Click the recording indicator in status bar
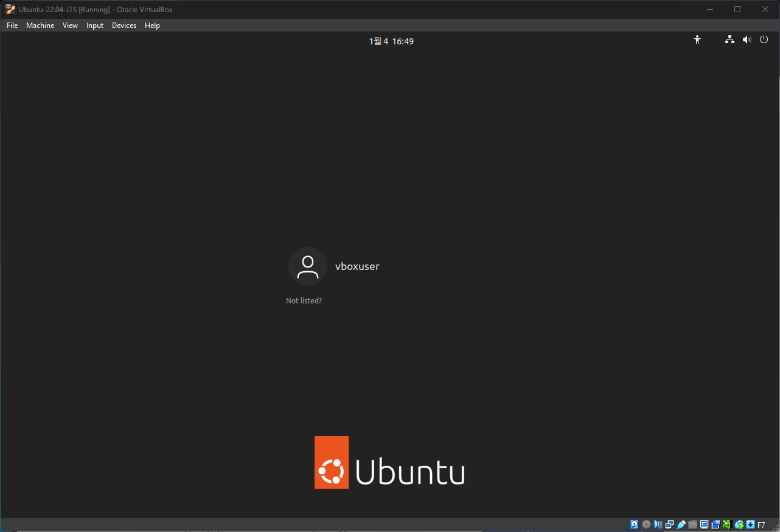Screen dimensions: 780x532 pos(716,525)
